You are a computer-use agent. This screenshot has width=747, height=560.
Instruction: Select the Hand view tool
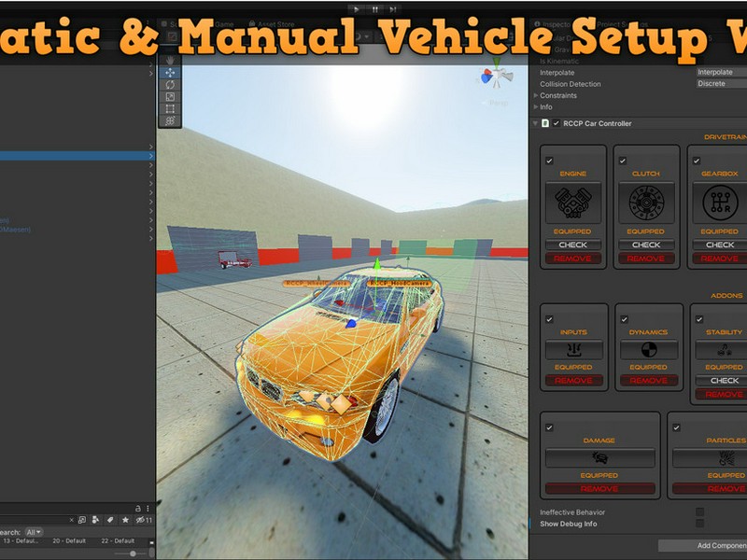pos(170,61)
